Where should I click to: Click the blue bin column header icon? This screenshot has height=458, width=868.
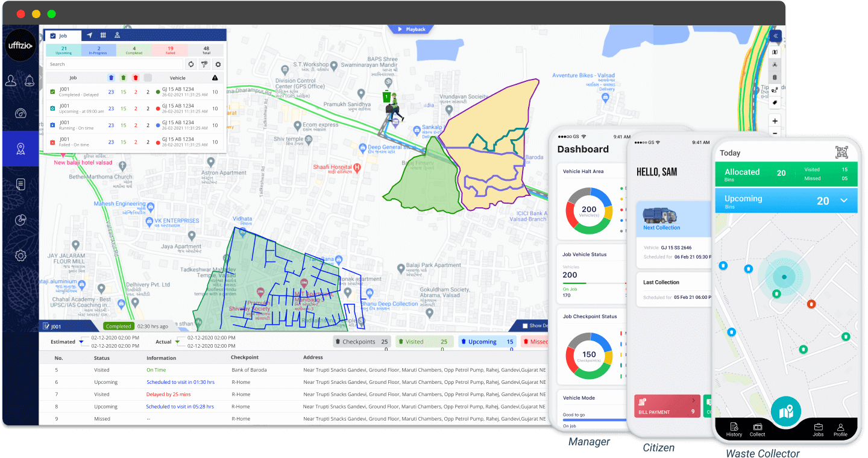tap(111, 78)
